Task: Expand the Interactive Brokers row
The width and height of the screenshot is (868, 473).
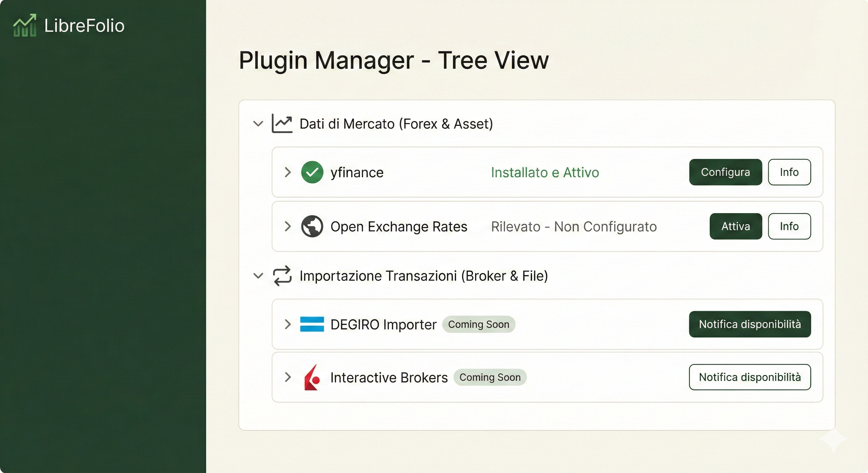Action: coord(287,377)
